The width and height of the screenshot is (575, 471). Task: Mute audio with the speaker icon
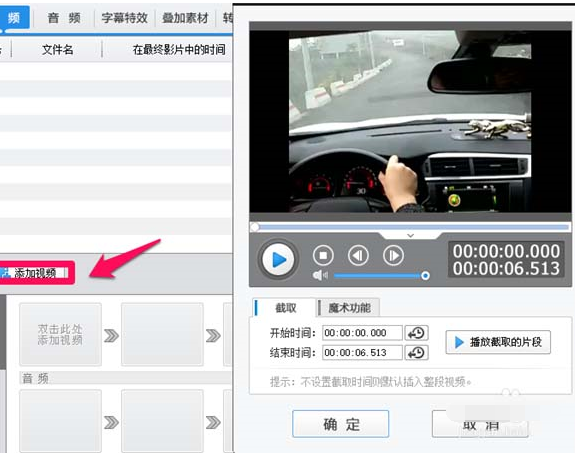pyautogui.click(x=320, y=275)
